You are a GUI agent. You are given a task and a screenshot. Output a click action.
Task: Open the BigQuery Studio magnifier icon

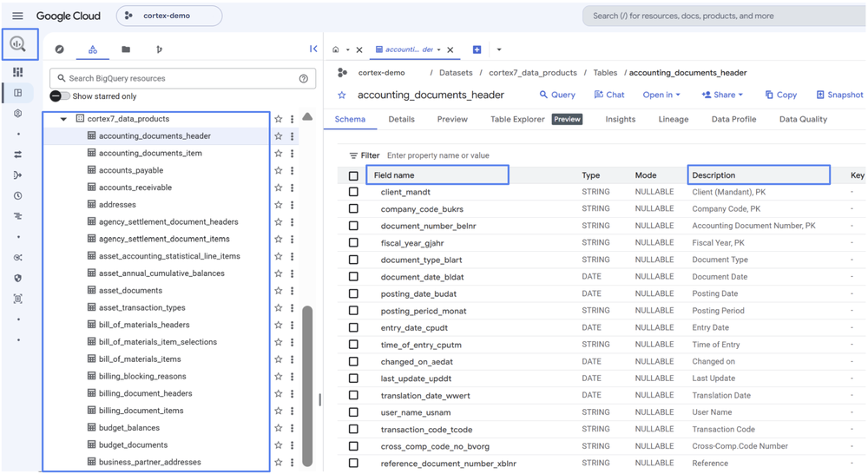point(18,43)
